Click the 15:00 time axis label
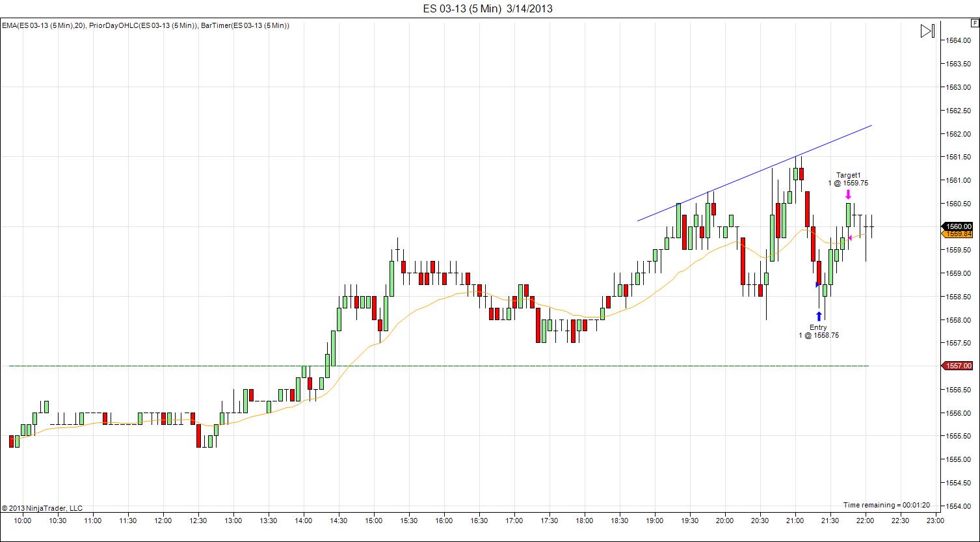Screen dimensions: 980x542 coord(374,521)
